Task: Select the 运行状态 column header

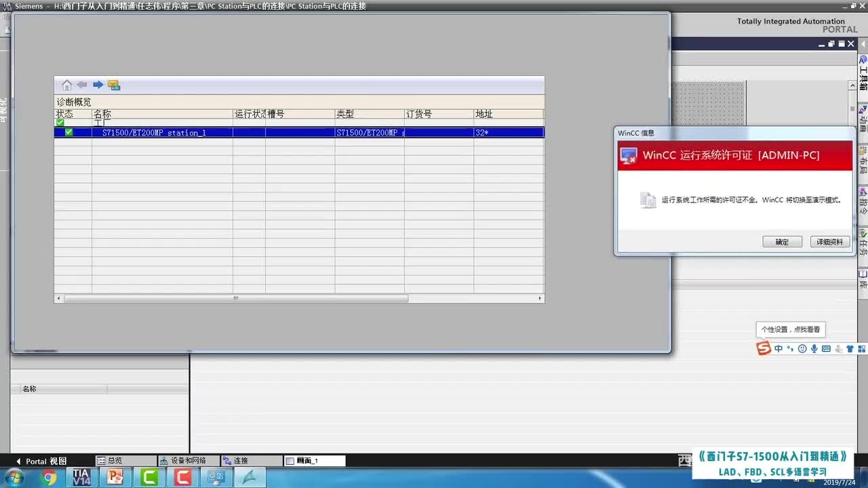Action: click(250, 114)
